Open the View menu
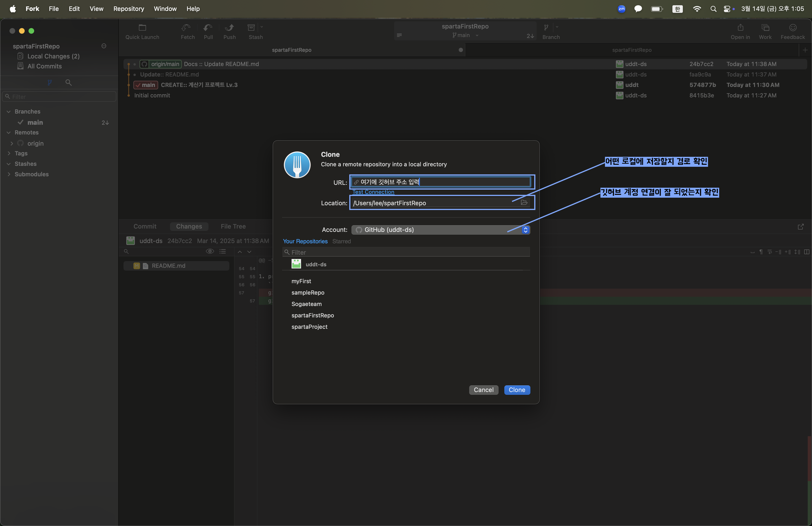This screenshot has height=526, width=812. [x=97, y=9]
